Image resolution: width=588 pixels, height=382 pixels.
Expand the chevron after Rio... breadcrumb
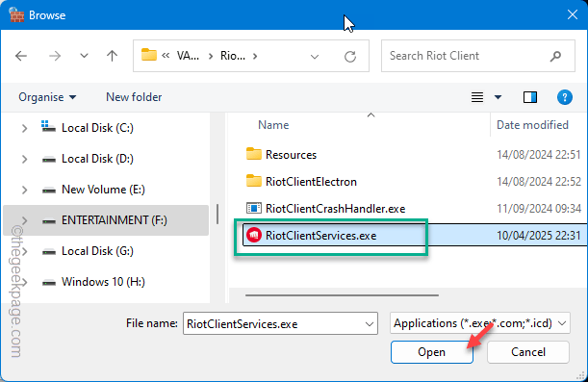[x=255, y=56]
